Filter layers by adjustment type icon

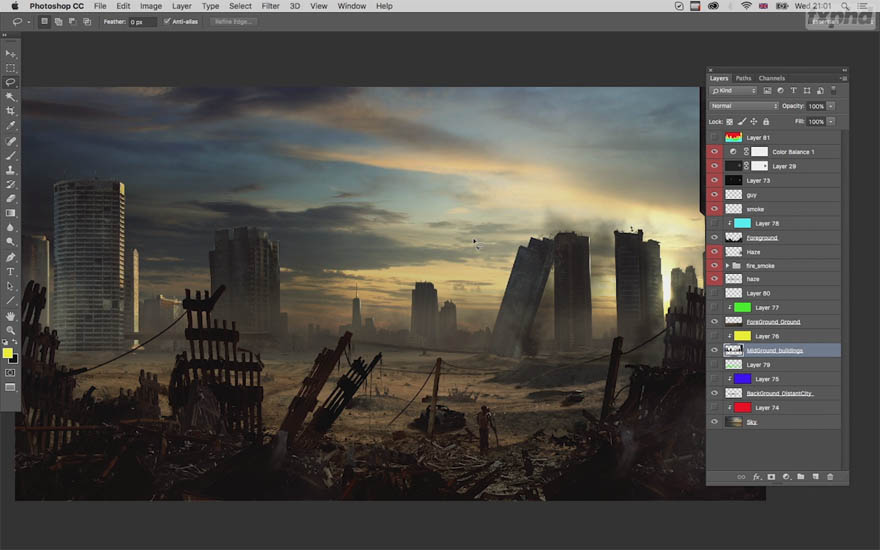[780, 90]
